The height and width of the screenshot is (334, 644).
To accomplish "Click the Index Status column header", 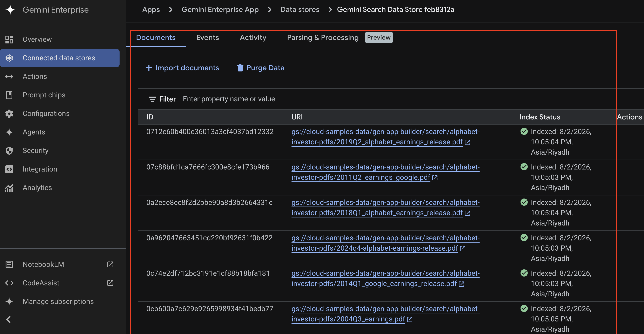I will coord(540,117).
